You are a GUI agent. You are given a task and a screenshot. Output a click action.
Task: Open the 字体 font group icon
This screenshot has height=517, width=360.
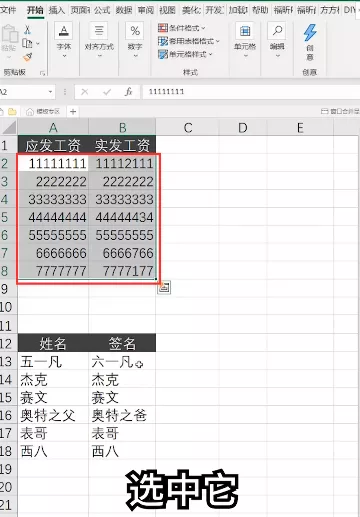point(64,31)
